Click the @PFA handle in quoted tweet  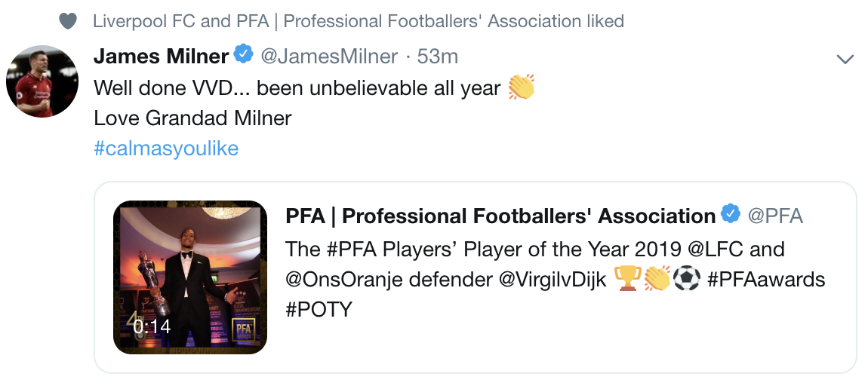(x=775, y=216)
